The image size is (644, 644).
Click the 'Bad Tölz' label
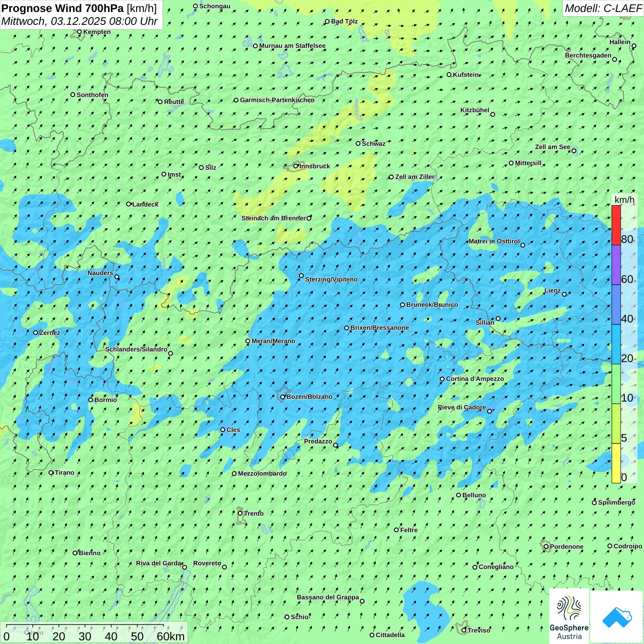(x=344, y=21)
